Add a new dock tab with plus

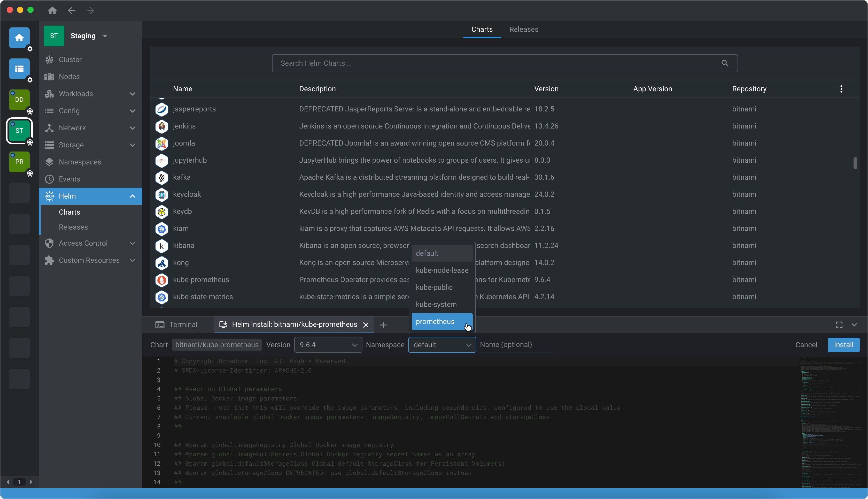point(383,324)
